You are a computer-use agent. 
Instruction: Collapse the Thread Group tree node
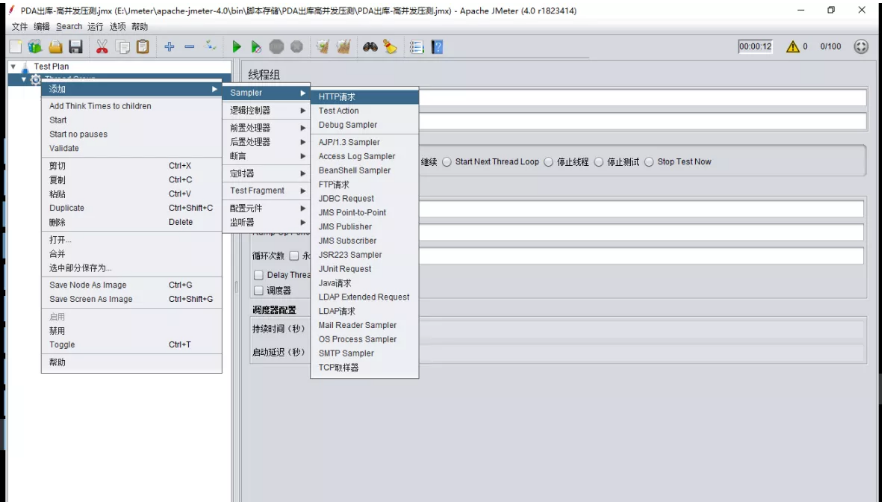[24, 79]
